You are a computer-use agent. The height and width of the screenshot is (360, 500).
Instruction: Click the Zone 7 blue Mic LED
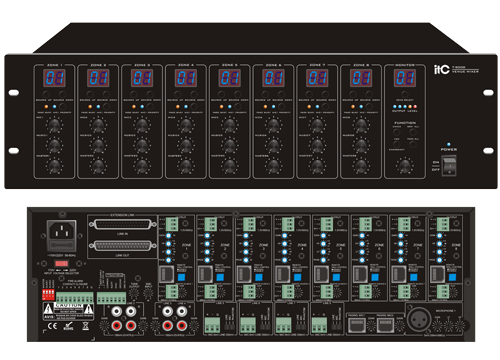tap(317, 107)
